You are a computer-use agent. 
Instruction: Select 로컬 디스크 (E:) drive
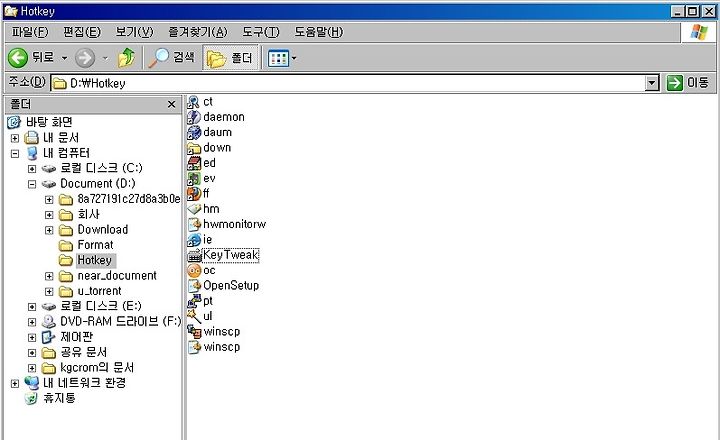coord(101,306)
